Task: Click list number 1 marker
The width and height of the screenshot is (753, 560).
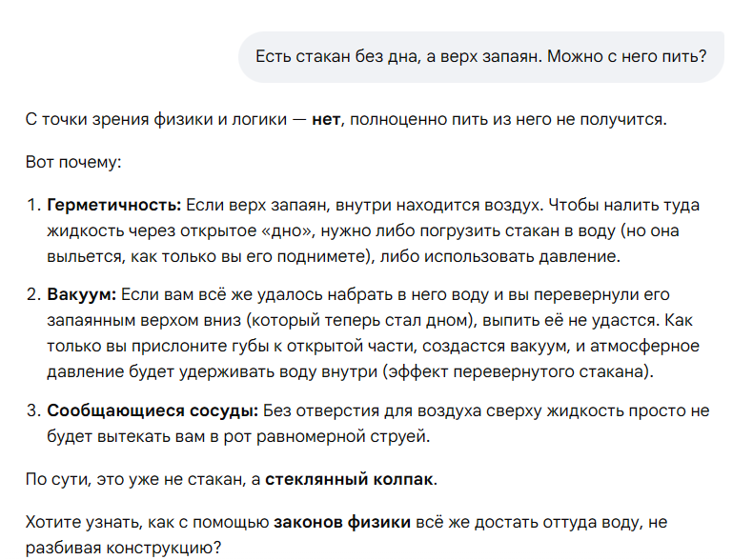Action: [32, 204]
